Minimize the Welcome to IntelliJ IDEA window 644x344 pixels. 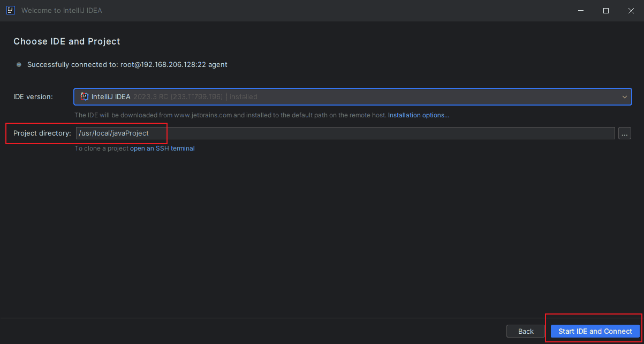pyautogui.click(x=580, y=10)
